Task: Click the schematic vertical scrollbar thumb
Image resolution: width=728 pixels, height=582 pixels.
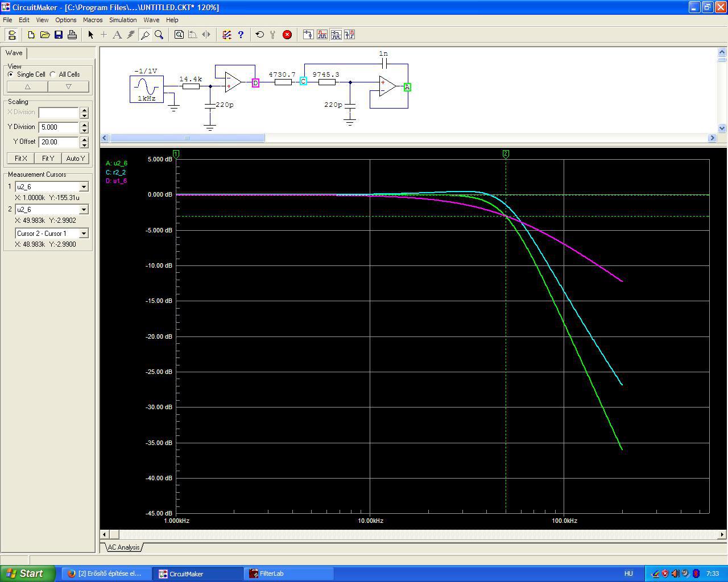Action: (x=722, y=59)
